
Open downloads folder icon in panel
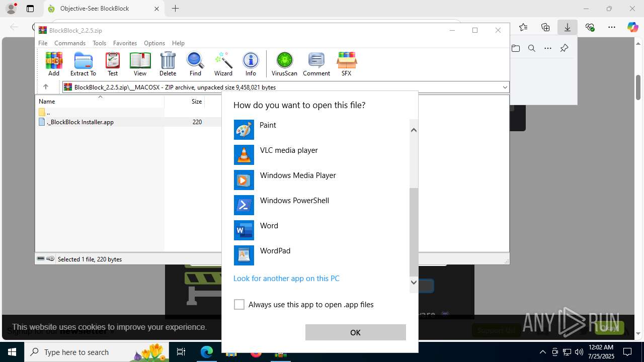tap(516, 48)
